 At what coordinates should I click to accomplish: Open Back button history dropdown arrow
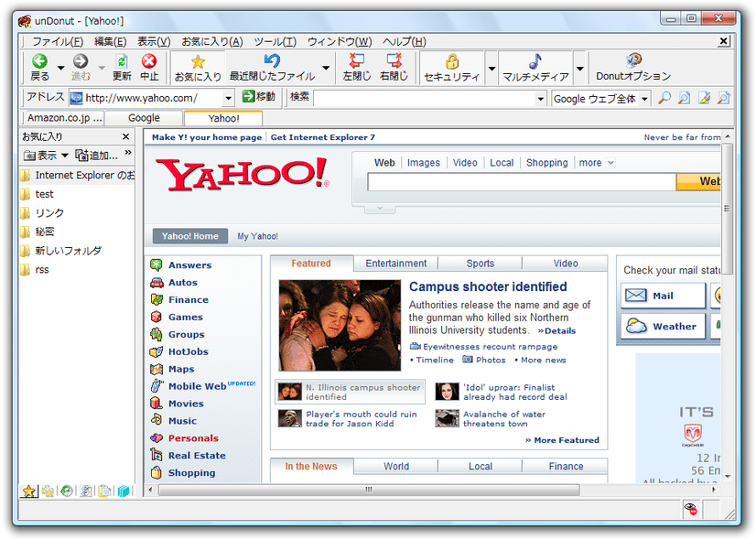[x=60, y=68]
